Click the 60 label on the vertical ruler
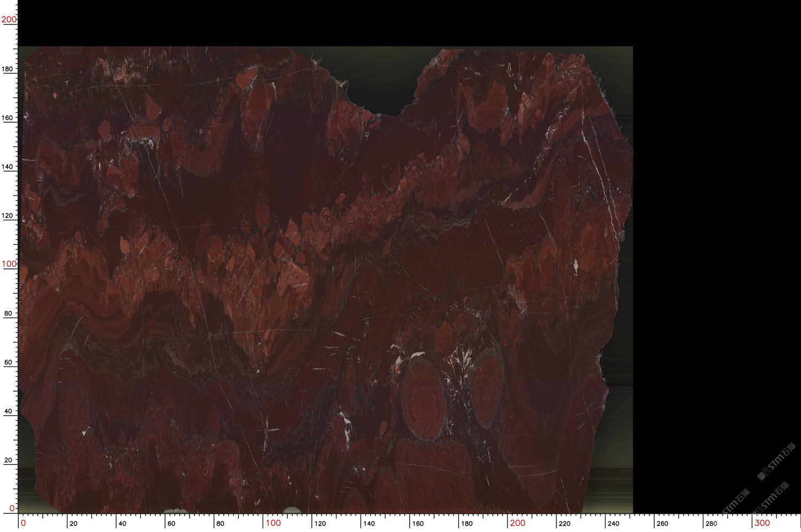Image resolution: width=801 pixels, height=532 pixels. [x=8, y=362]
